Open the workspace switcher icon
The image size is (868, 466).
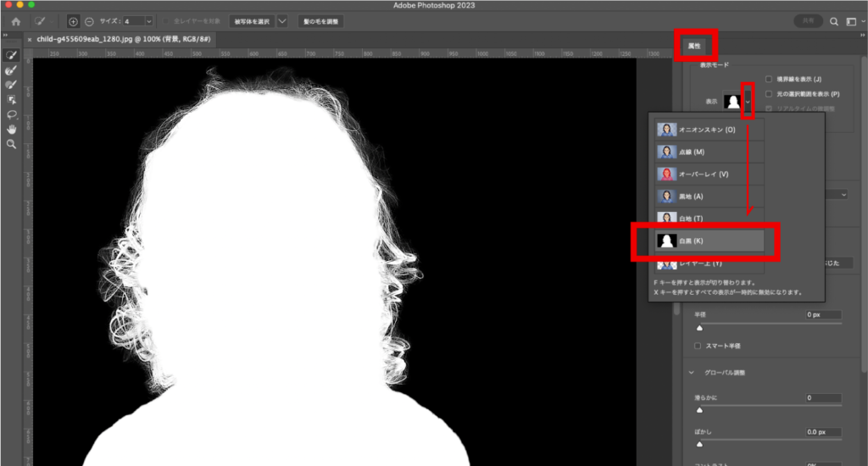pyautogui.click(x=852, y=21)
